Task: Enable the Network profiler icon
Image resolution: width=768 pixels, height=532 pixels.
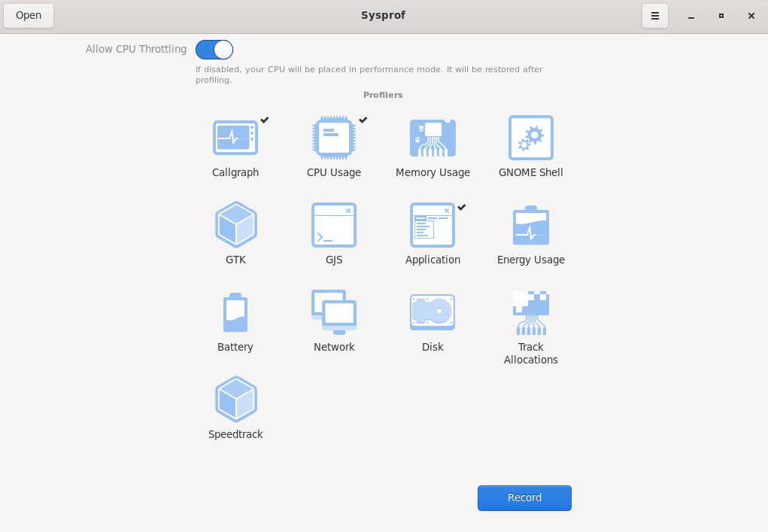Action: click(x=334, y=312)
